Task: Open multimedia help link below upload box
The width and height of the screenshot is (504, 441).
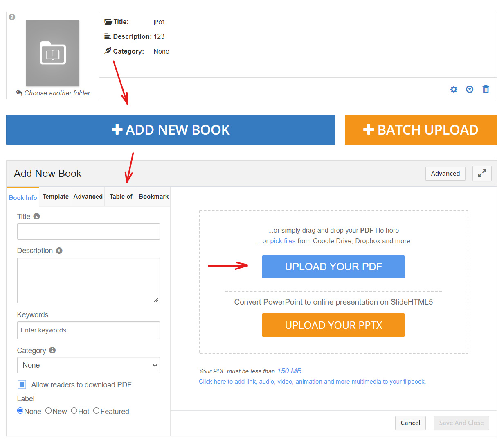Action: (x=312, y=382)
